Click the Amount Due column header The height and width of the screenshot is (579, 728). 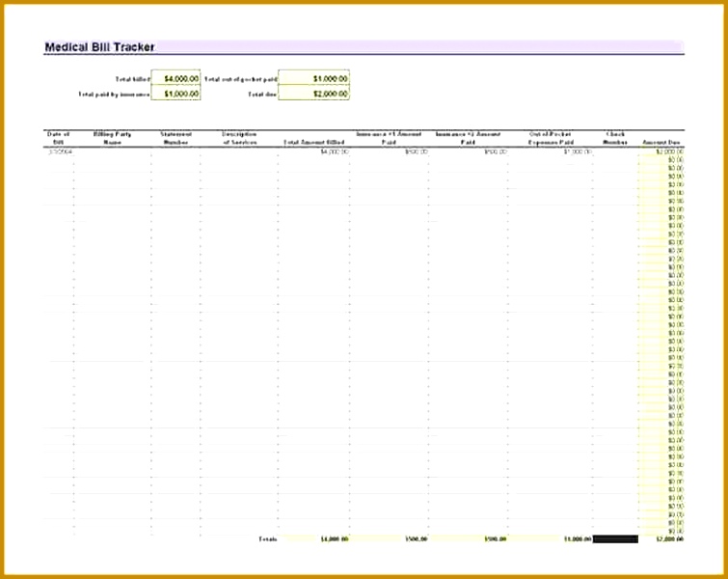(661, 142)
